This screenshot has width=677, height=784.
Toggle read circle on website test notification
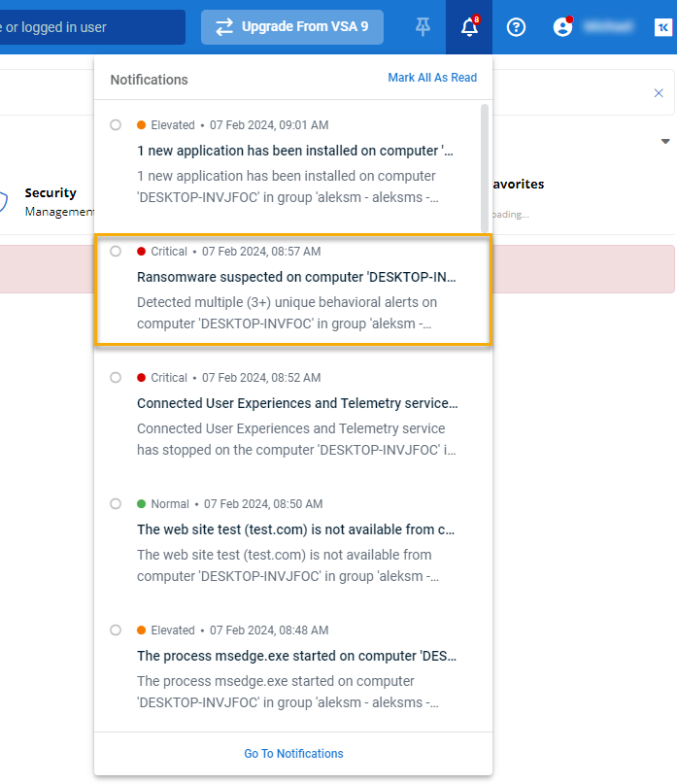click(116, 504)
